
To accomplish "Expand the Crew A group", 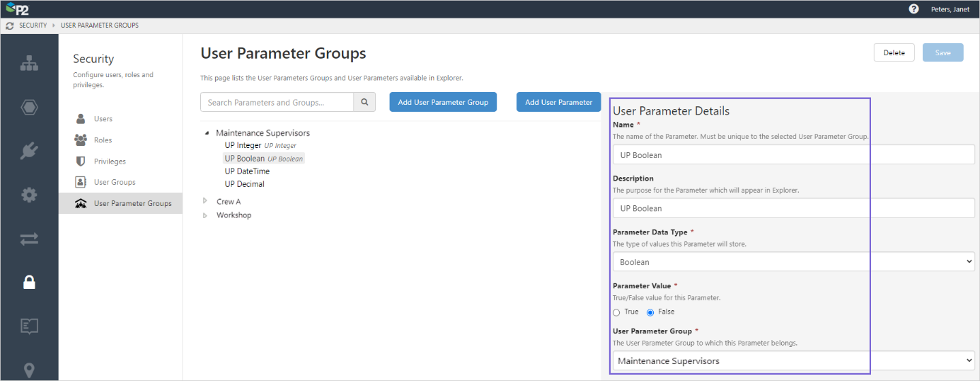I will (x=205, y=201).
